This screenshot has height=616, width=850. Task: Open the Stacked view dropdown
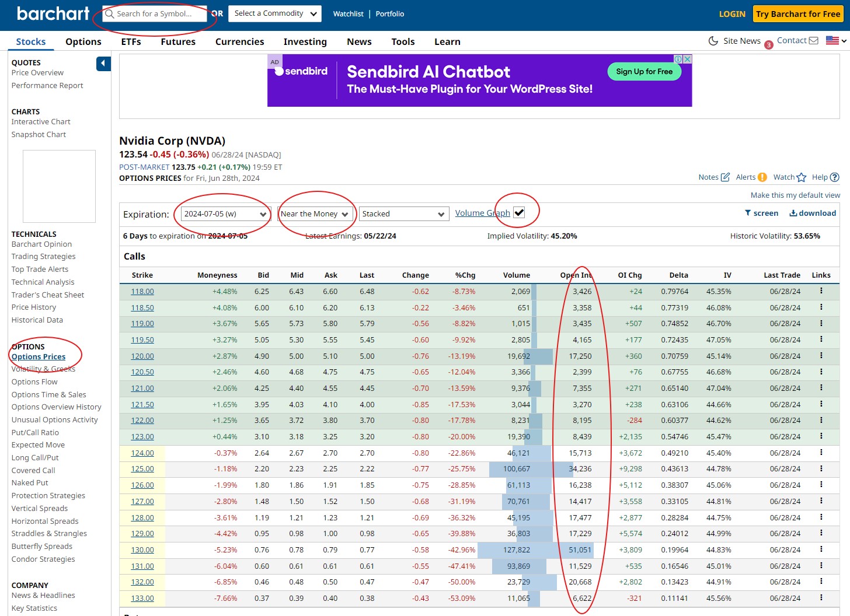tap(403, 213)
